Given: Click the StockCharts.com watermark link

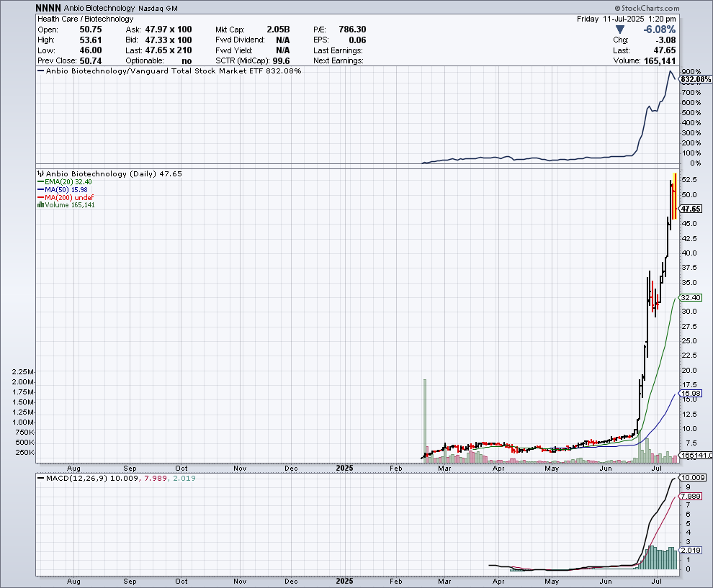Looking at the screenshot, I should (x=647, y=8).
